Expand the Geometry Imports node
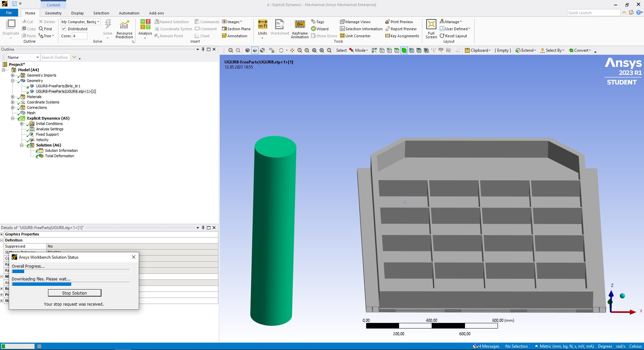The height and width of the screenshot is (350, 644). [13, 75]
